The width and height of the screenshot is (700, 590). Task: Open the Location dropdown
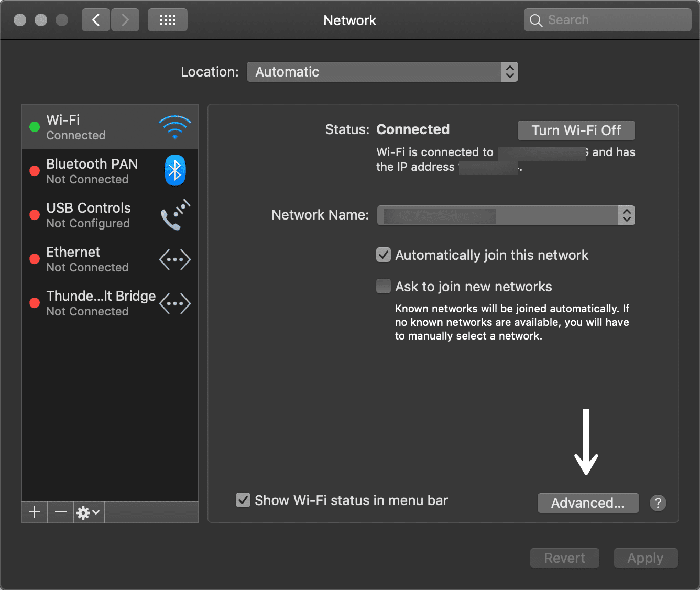tap(382, 72)
